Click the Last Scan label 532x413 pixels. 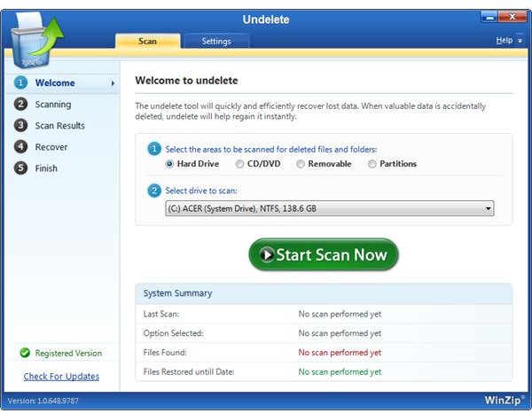tap(161, 314)
